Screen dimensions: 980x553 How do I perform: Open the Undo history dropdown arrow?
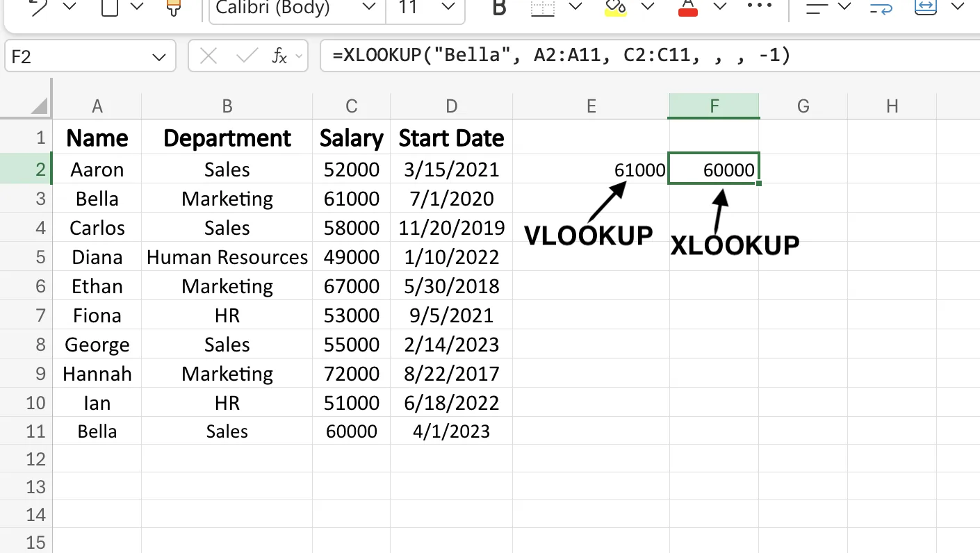point(70,7)
